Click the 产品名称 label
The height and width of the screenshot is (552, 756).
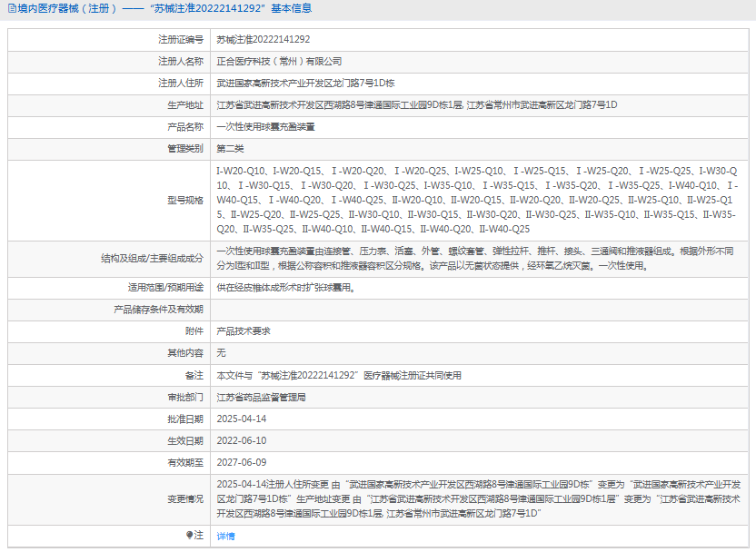pyautogui.click(x=185, y=127)
